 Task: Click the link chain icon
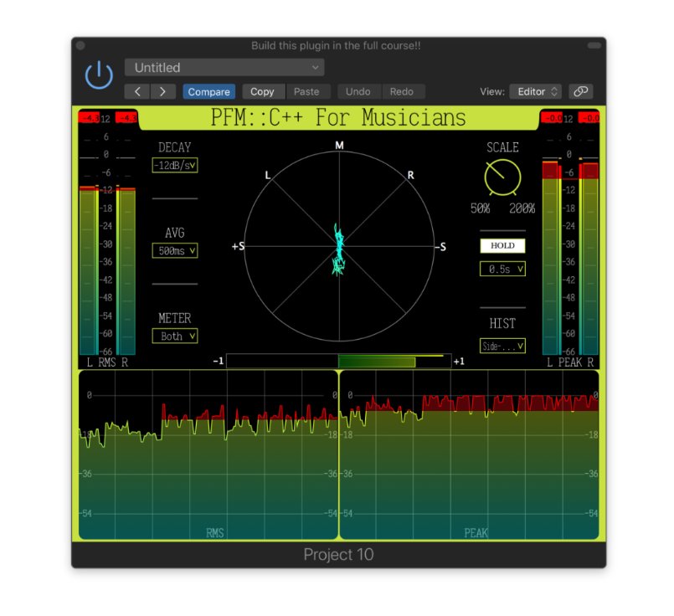point(581,91)
